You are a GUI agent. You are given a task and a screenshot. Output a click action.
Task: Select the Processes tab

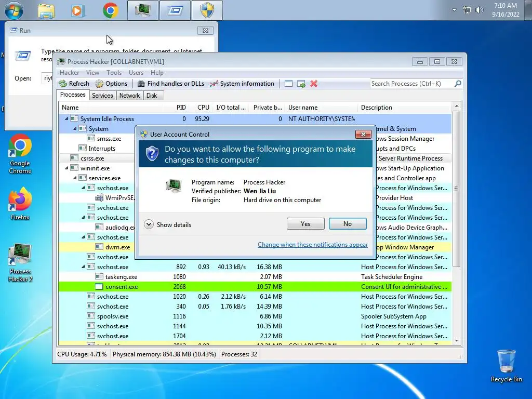point(73,95)
